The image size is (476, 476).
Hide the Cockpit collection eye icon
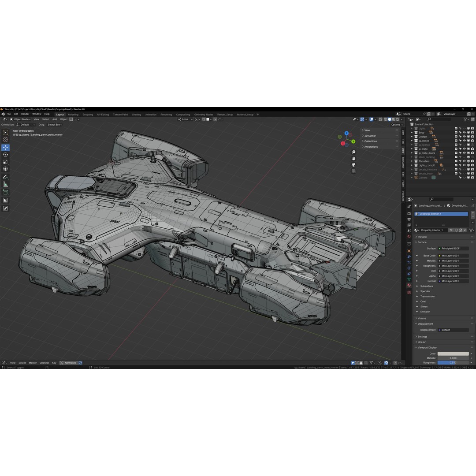point(464,137)
